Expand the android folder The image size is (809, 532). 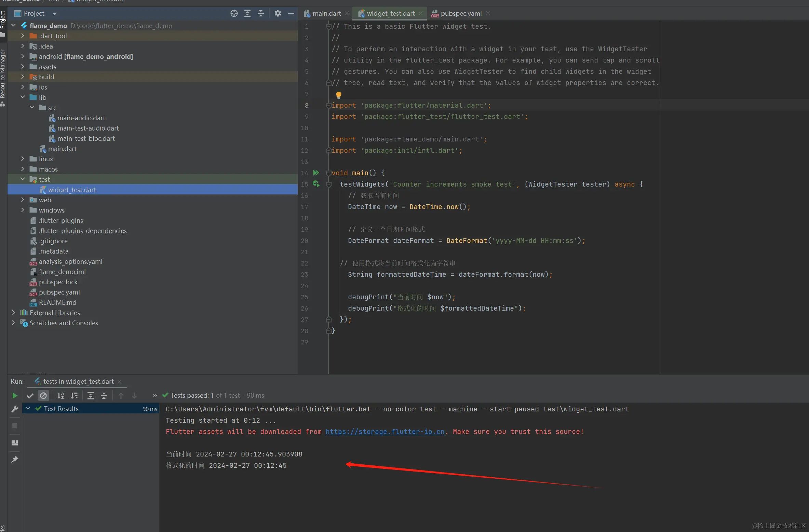point(23,56)
